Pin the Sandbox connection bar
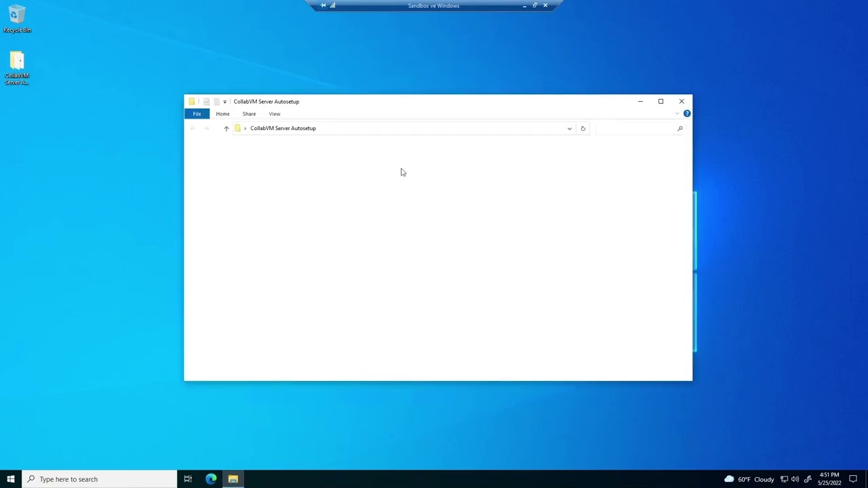Image resolution: width=868 pixels, height=488 pixels. coord(323,5)
